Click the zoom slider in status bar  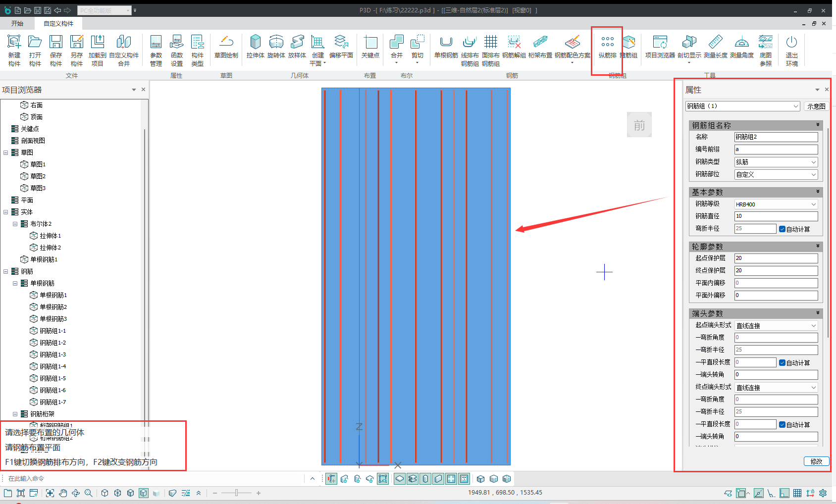pos(237,493)
